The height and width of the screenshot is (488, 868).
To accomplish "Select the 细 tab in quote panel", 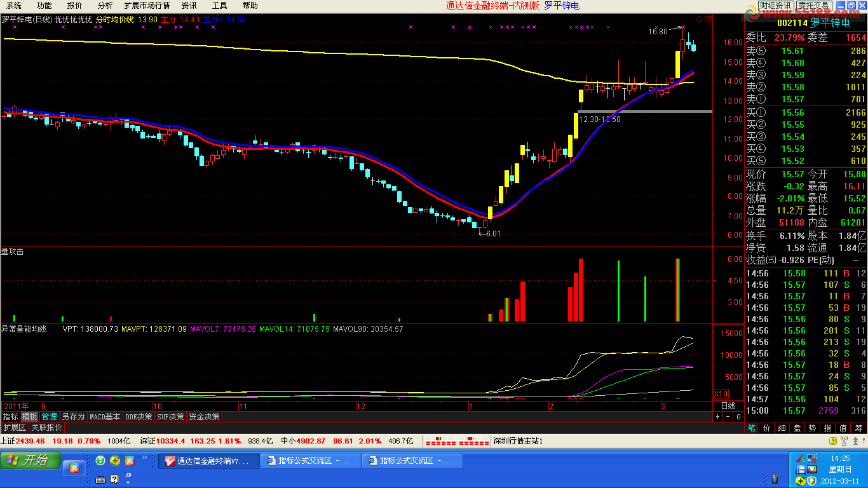I will pos(782,428).
